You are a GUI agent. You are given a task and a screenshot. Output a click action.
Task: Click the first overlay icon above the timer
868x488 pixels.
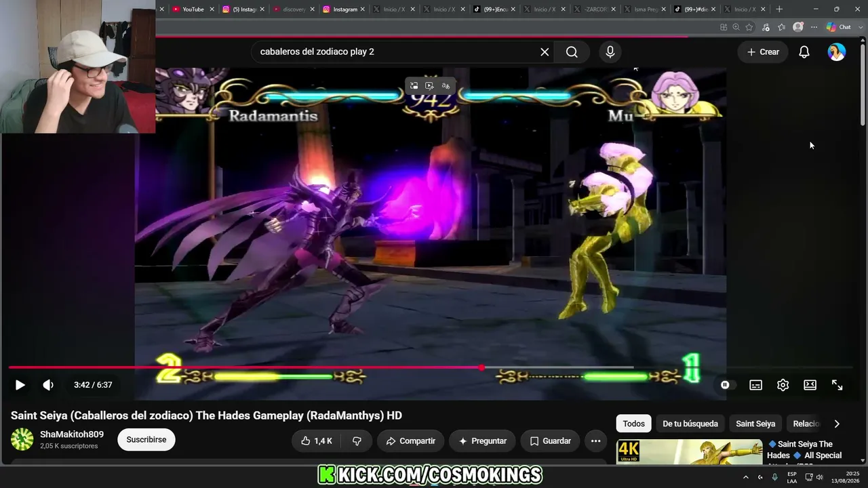[414, 85]
